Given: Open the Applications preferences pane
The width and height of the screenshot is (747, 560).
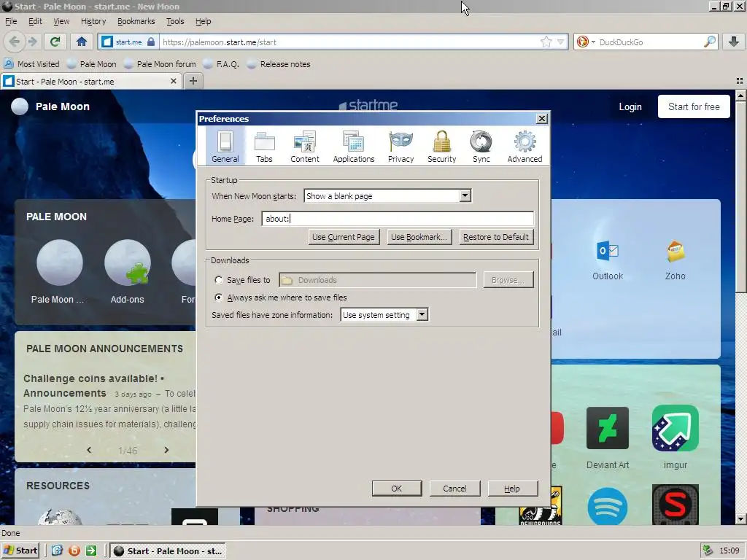Looking at the screenshot, I should coord(354,147).
